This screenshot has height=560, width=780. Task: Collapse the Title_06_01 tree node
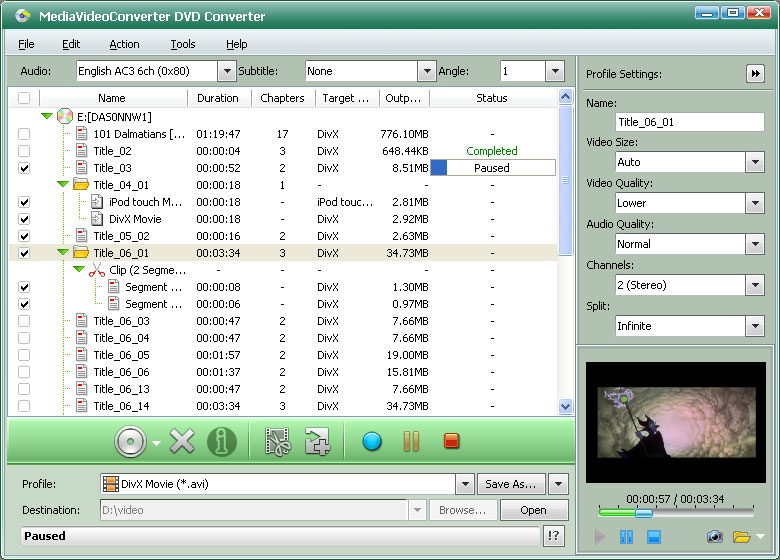(62, 253)
